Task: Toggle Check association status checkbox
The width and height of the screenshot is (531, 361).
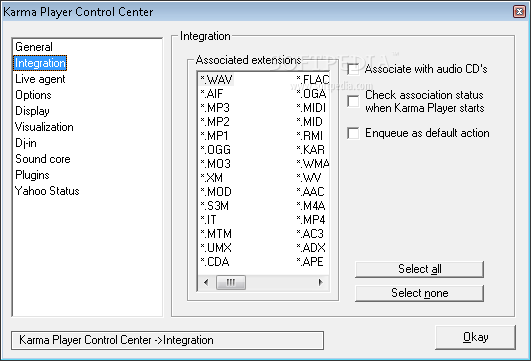Action: pyautogui.click(x=353, y=101)
